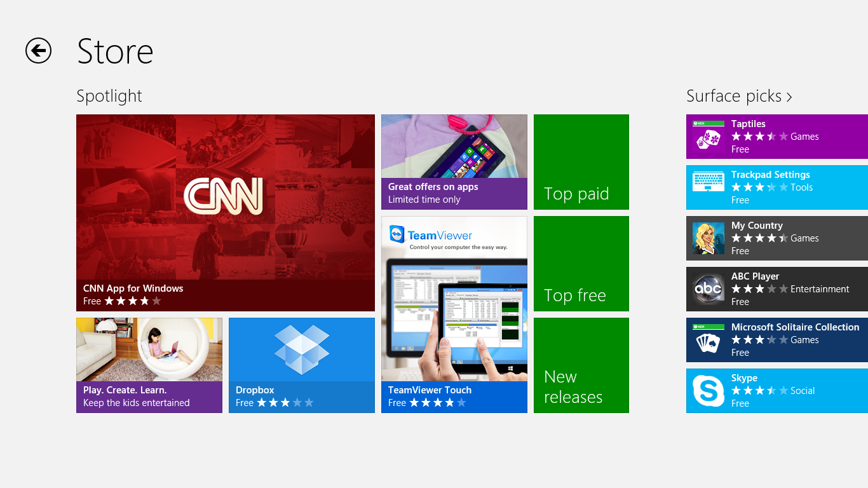868x488 pixels.
Task: Open the Top paid category
Action: [581, 162]
